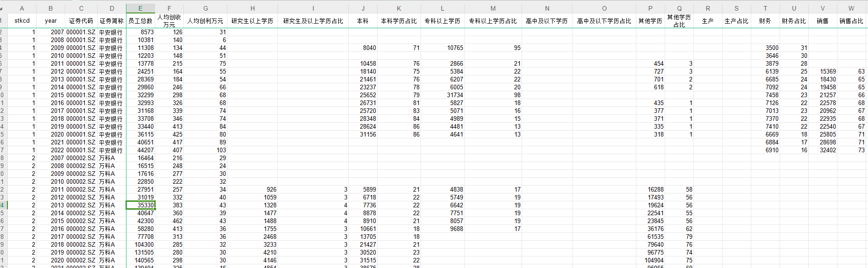This screenshot has height=268, width=868.
Task: Click the other-education cell 16288
Action: click(x=650, y=189)
